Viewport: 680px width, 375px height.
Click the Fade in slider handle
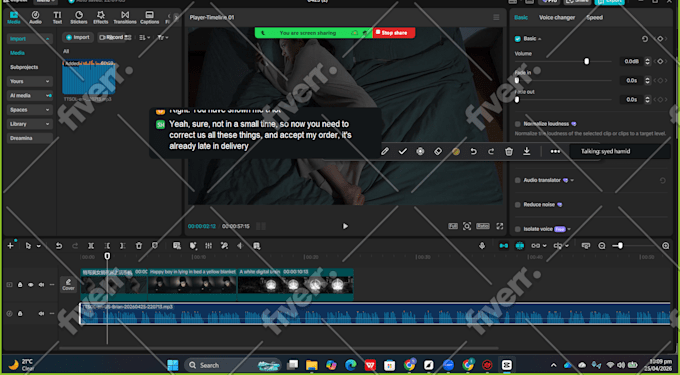(x=517, y=80)
